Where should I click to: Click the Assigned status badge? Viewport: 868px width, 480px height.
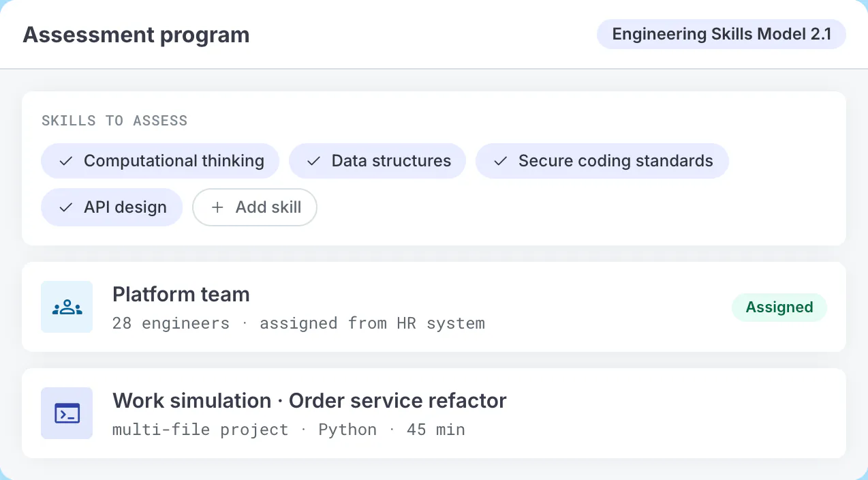click(779, 307)
